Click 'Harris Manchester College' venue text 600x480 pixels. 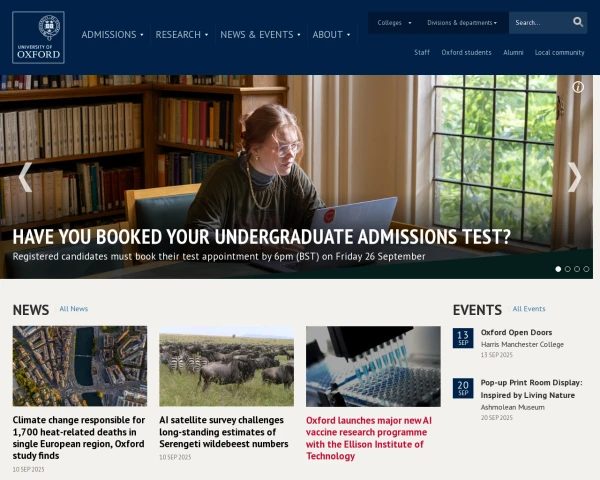(x=522, y=344)
